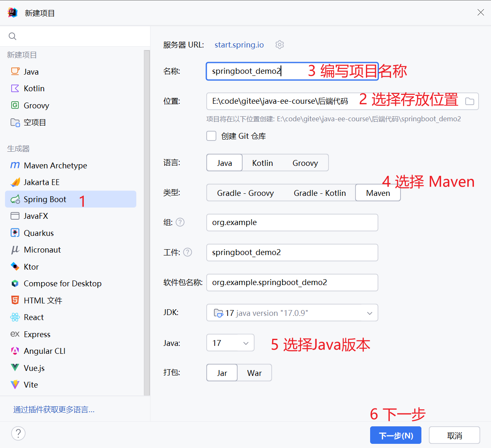Viewport: 491px width, 448px height.
Task: Select Gradle - Kotlin as project type
Action: tap(320, 193)
